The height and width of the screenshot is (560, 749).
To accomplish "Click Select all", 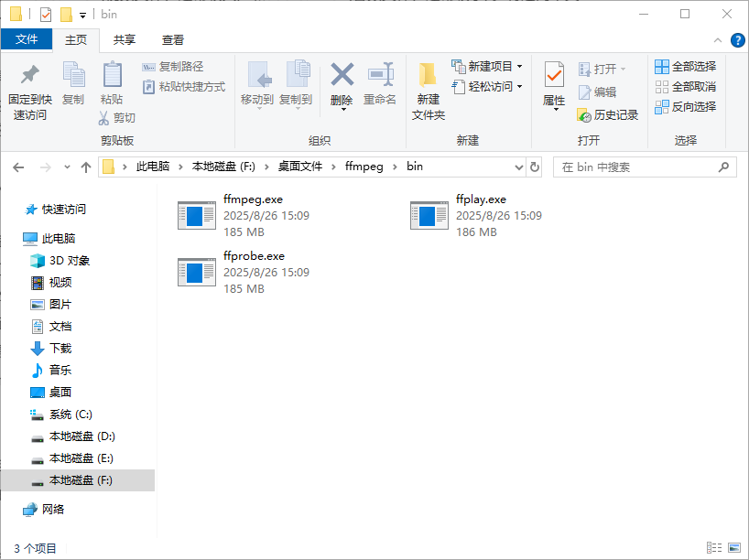I will click(x=686, y=67).
